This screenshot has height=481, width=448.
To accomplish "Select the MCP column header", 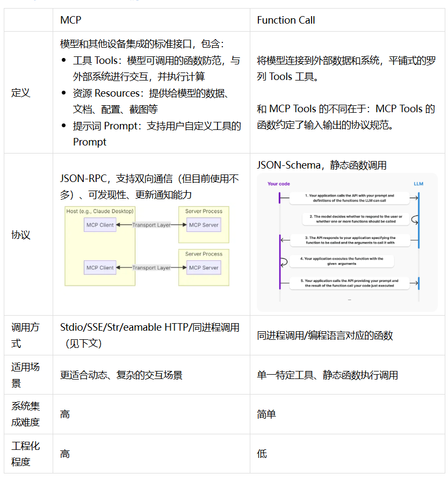I will pos(71,20).
